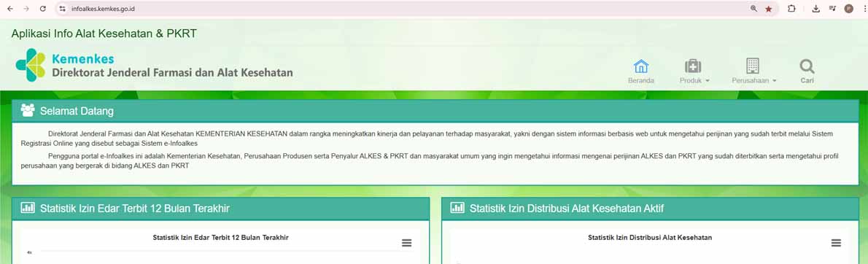Click the bold chart title Statistik Izin Edar Terbit
This screenshot has width=868, height=264.
(x=221, y=238)
